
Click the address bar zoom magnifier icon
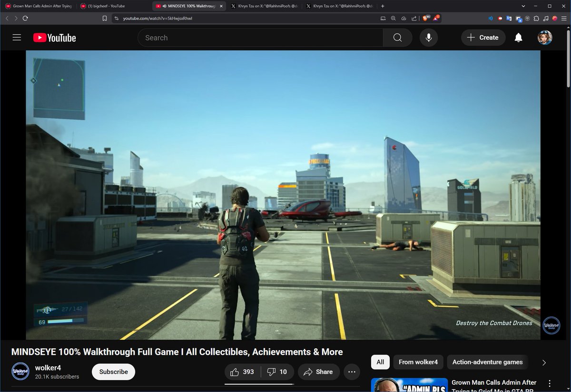tap(393, 18)
